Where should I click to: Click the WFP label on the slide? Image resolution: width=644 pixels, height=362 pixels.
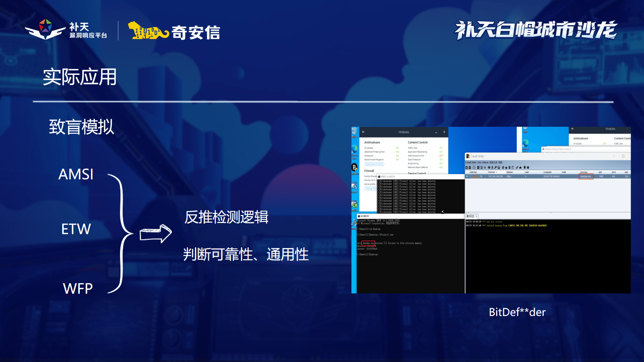78,288
